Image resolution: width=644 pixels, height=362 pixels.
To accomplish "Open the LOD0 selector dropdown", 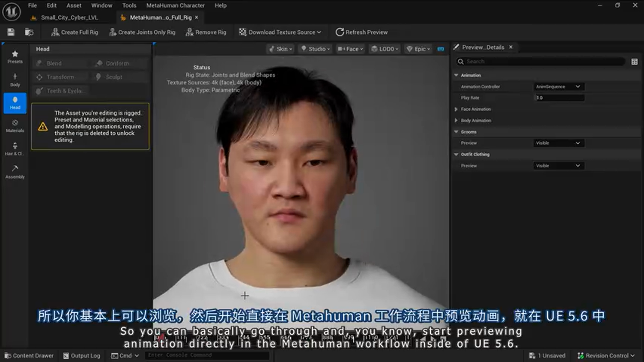I will click(x=385, y=49).
